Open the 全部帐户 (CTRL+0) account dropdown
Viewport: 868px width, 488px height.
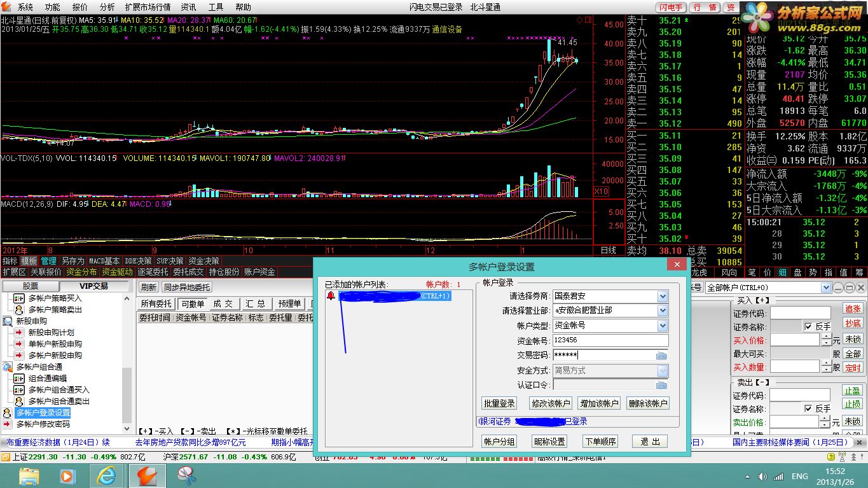coord(826,288)
